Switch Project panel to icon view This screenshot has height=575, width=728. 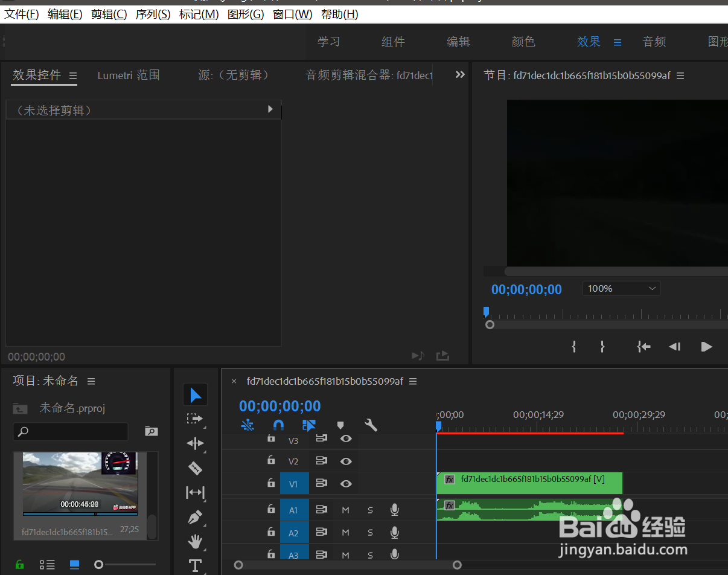click(x=74, y=565)
